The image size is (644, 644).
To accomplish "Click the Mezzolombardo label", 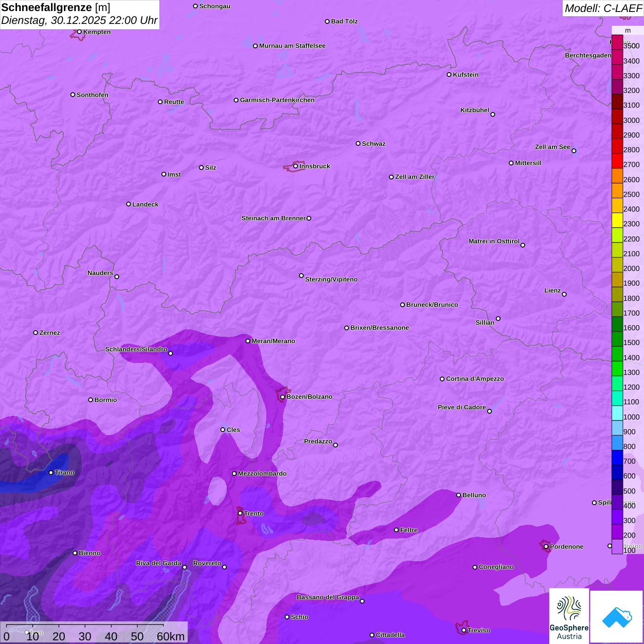I will 262,473.
